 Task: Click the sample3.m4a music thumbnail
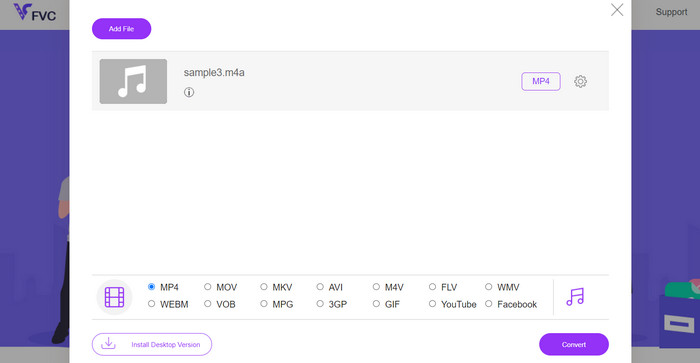click(x=133, y=81)
